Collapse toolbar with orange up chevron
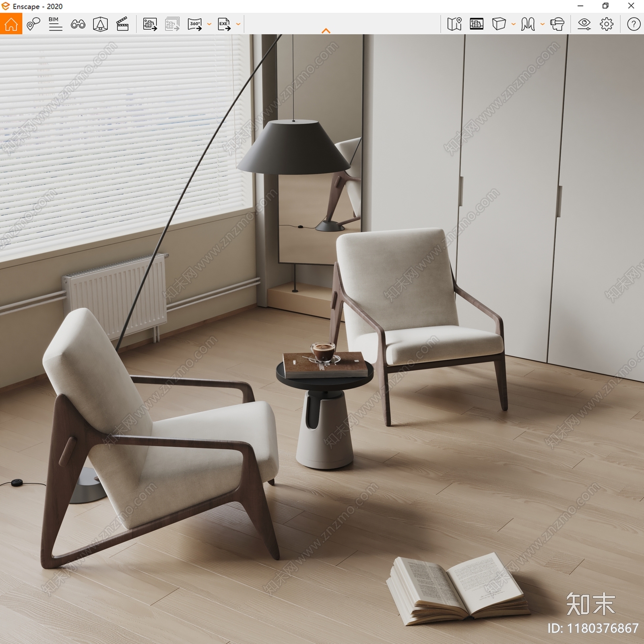Viewport: 644px width, 644px height. pyautogui.click(x=326, y=31)
